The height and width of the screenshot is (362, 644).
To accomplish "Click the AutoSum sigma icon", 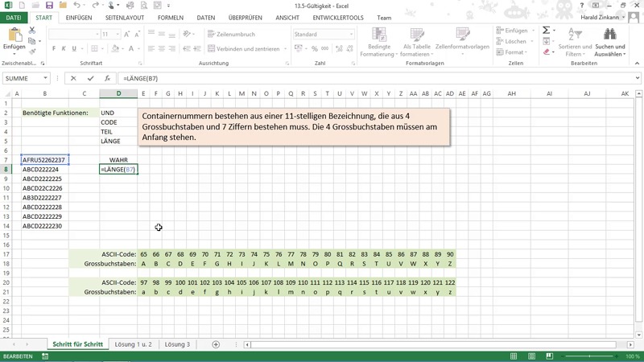I will point(547,31).
